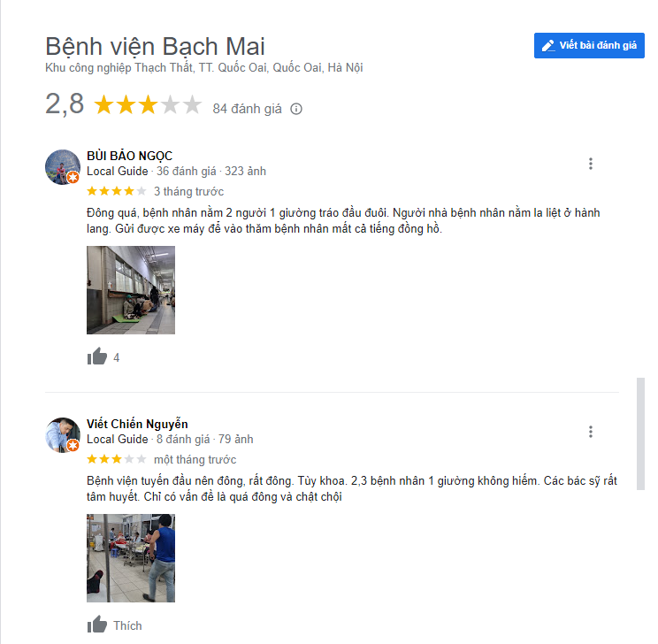Image resolution: width=658 pixels, height=644 pixels.
Task: Open the crowded ward photo thumbnail
Action: coord(131,558)
